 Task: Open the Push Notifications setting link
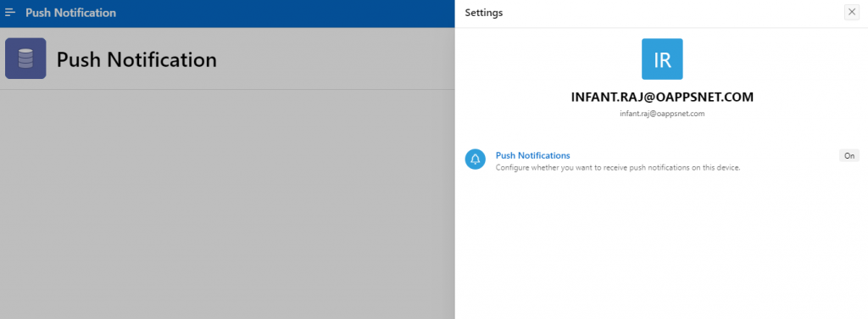tap(532, 155)
